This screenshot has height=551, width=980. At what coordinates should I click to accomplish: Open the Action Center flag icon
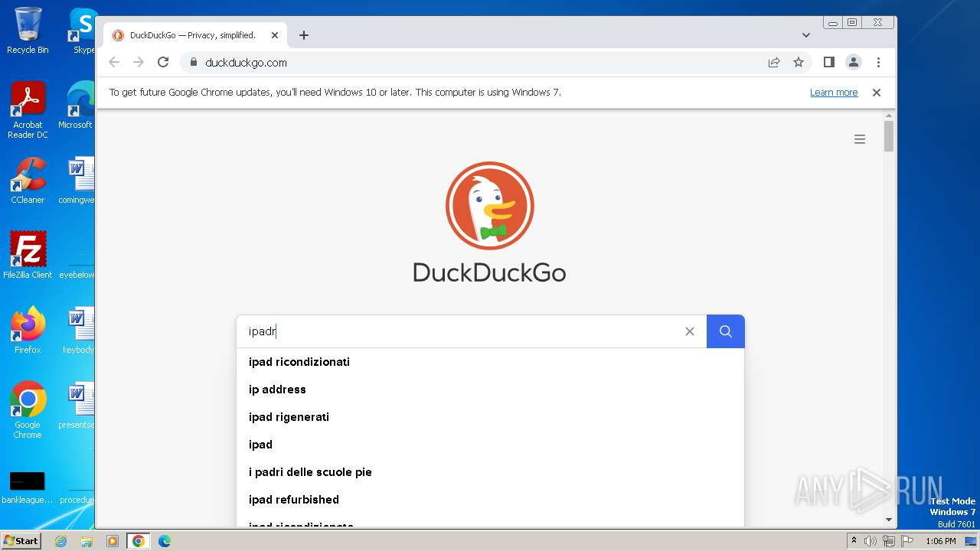tap(906, 541)
